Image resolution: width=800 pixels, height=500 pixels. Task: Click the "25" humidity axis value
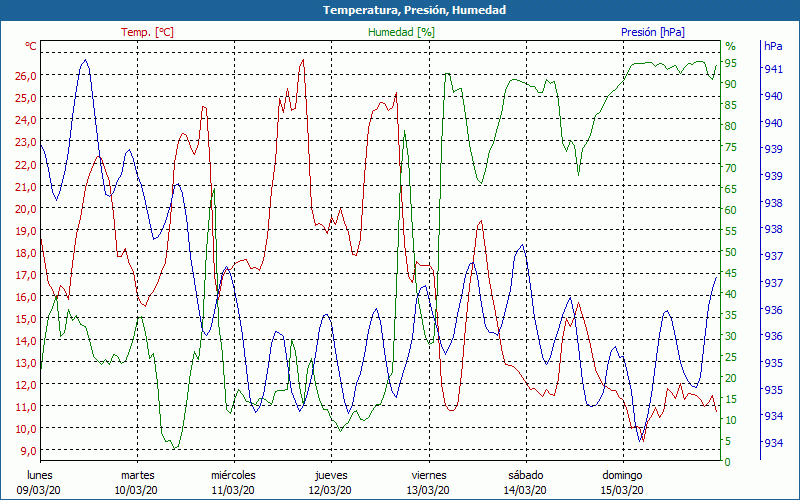click(731, 357)
